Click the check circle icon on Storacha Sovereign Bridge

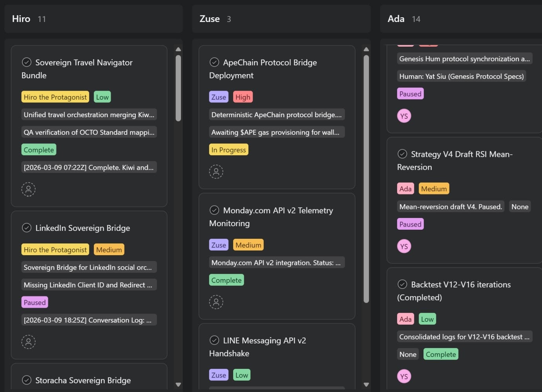pos(27,380)
